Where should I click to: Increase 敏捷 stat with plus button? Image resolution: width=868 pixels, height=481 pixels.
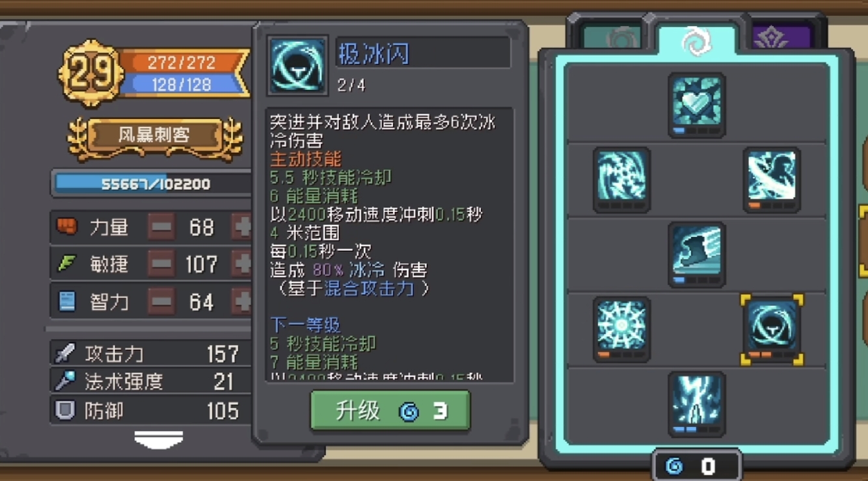(x=241, y=264)
